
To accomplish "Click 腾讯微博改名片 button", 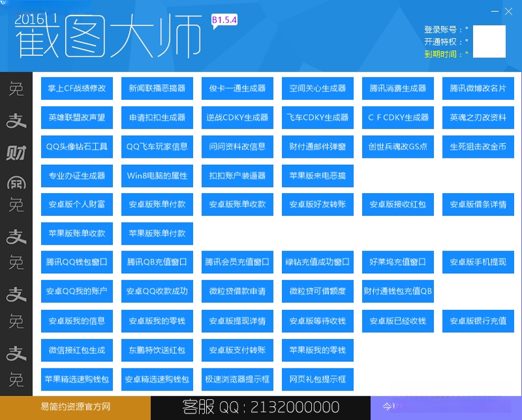I will [478, 88].
